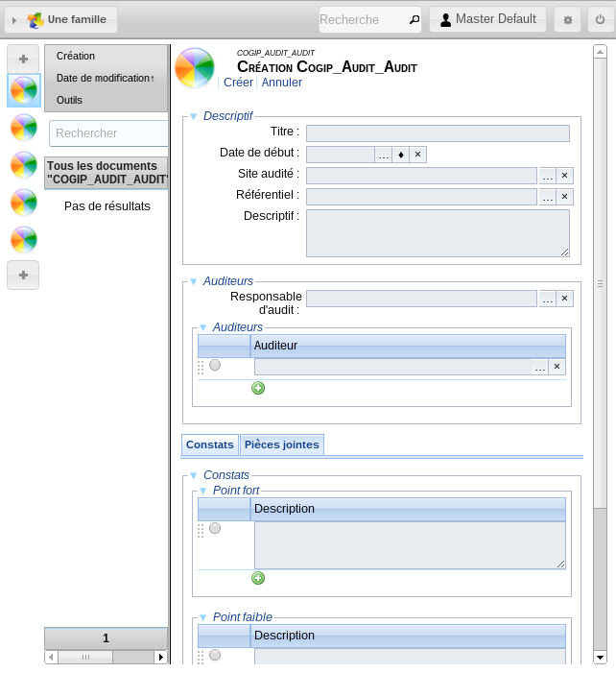Click the horizontal scrollbar thumb in list panel
The height and width of the screenshot is (673, 616).
85,657
